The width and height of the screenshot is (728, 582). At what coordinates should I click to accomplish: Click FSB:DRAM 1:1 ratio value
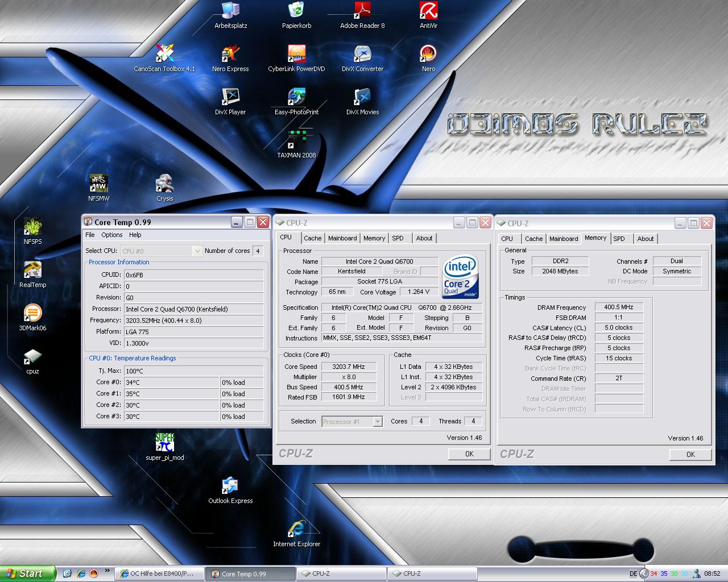pyautogui.click(x=619, y=317)
